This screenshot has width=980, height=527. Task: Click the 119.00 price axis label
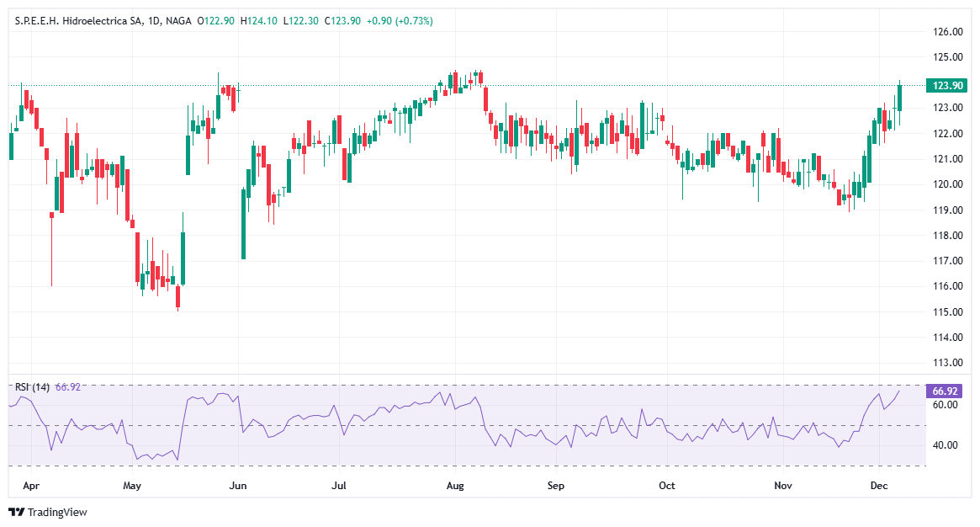point(947,210)
